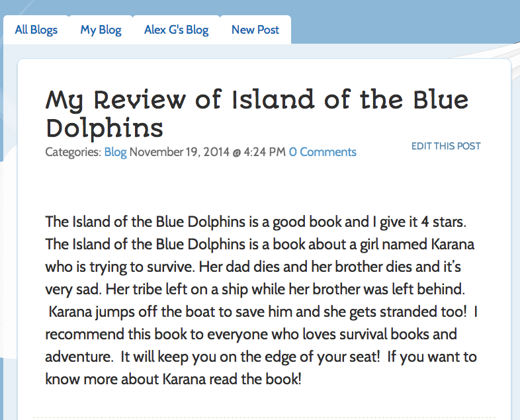Viewport: 520px width, 420px height.
Task: Click the post date November 19, 2014
Action: pyautogui.click(x=179, y=152)
